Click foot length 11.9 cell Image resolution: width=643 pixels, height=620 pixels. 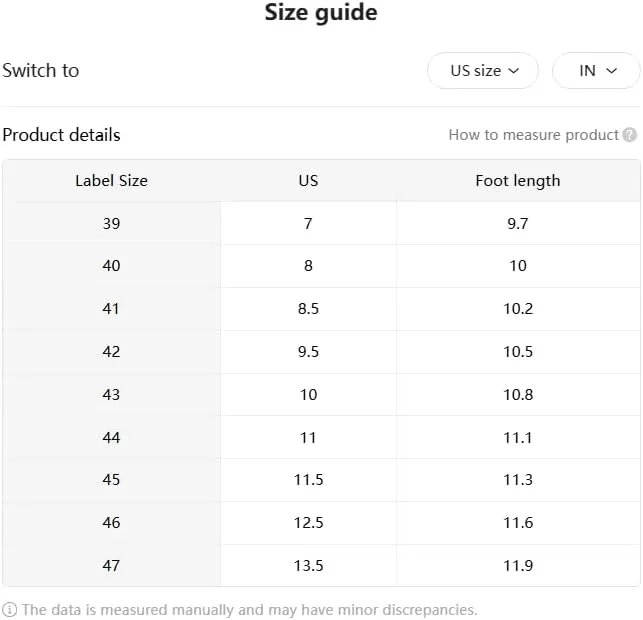pyautogui.click(x=517, y=566)
